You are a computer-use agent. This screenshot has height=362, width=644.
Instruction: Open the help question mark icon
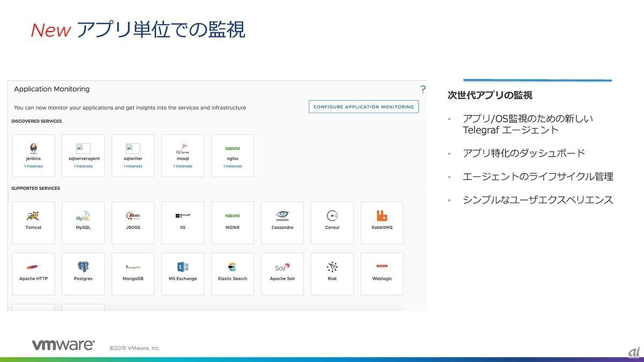(x=423, y=90)
